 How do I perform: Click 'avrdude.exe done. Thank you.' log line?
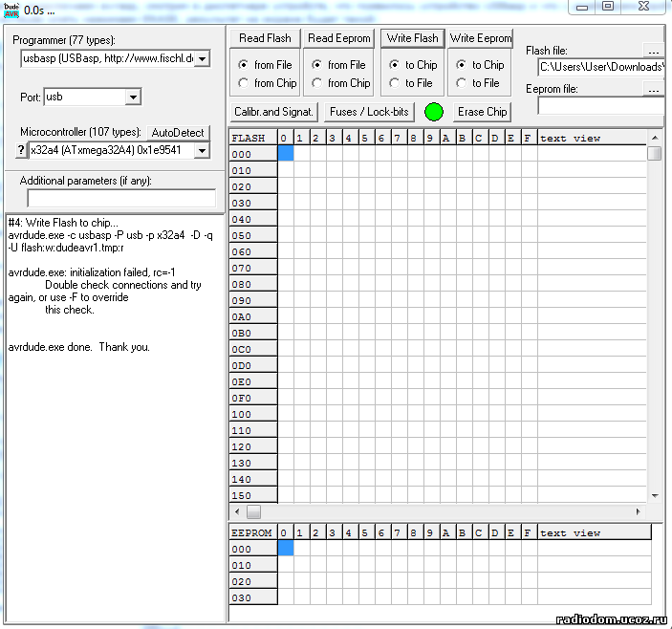78,347
